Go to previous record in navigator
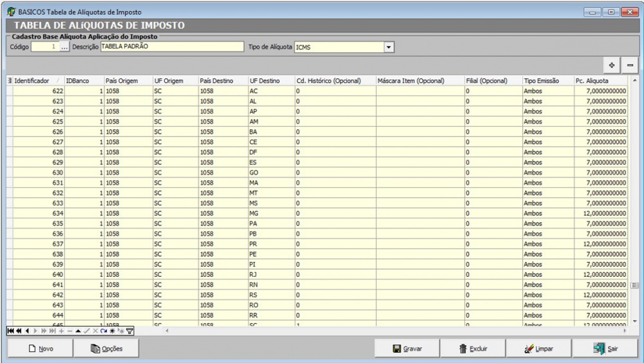Screen dimensions: 644x363 point(27,331)
